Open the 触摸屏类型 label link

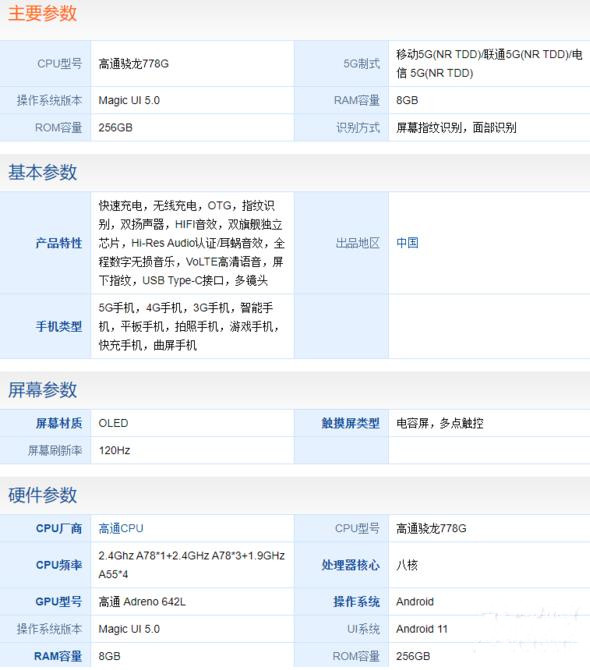tap(351, 423)
